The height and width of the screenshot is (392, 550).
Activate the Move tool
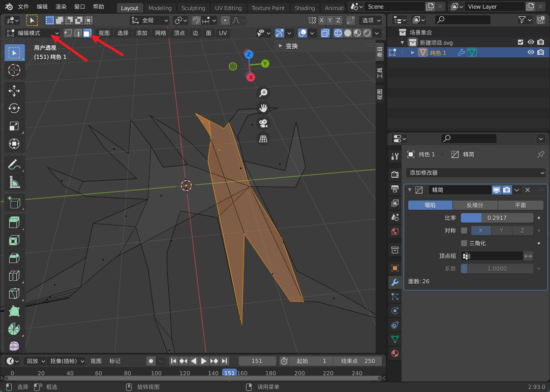point(14,91)
